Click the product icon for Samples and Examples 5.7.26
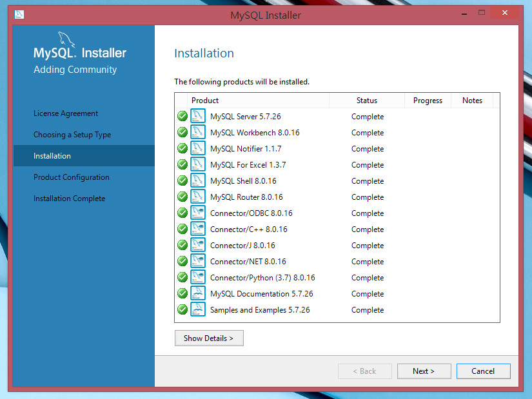532x399 pixels. [198, 309]
